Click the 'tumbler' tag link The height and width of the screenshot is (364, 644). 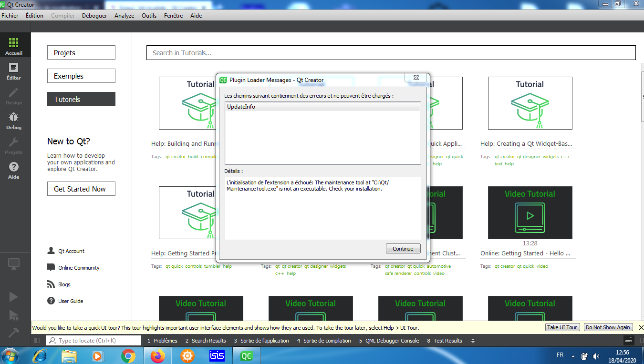(x=212, y=266)
